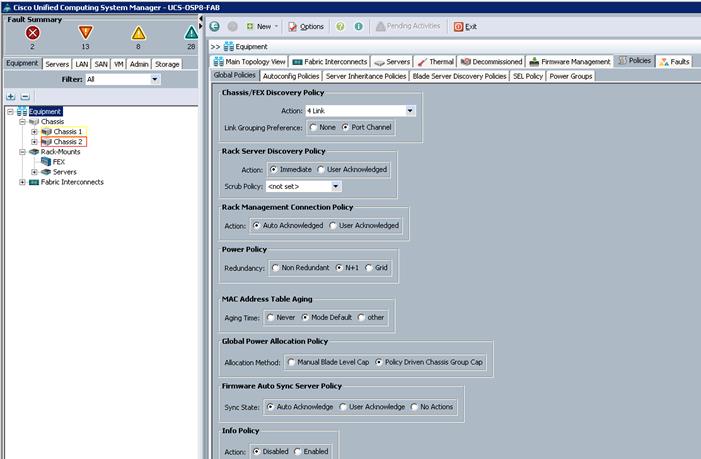701x459 pixels.
Task: Switch to Admin navigation tab
Action: click(x=139, y=64)
